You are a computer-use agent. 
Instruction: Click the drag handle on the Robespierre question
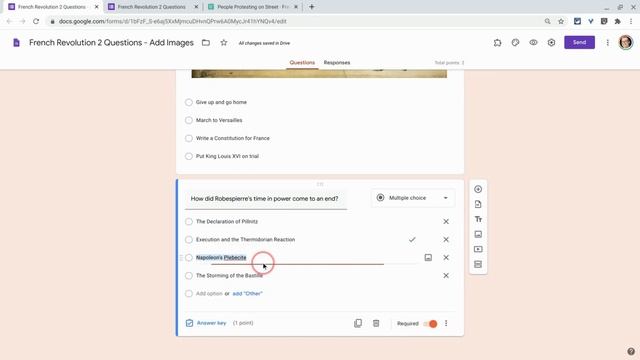pos(320,184)
